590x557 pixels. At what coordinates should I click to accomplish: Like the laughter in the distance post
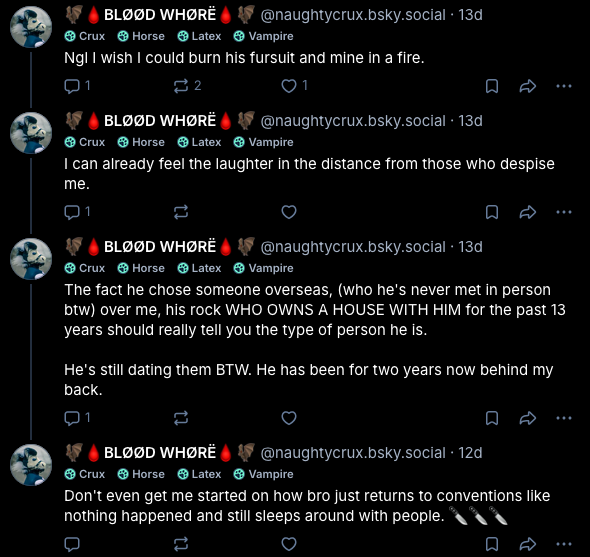pyautogui.click(x=289, y=212)
